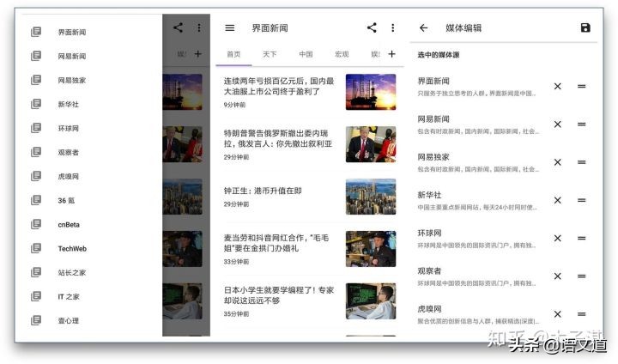Open article 日本小学生就要学编程了
The image size is (618, 364).
pyautogui.click(x=279, y=295)
